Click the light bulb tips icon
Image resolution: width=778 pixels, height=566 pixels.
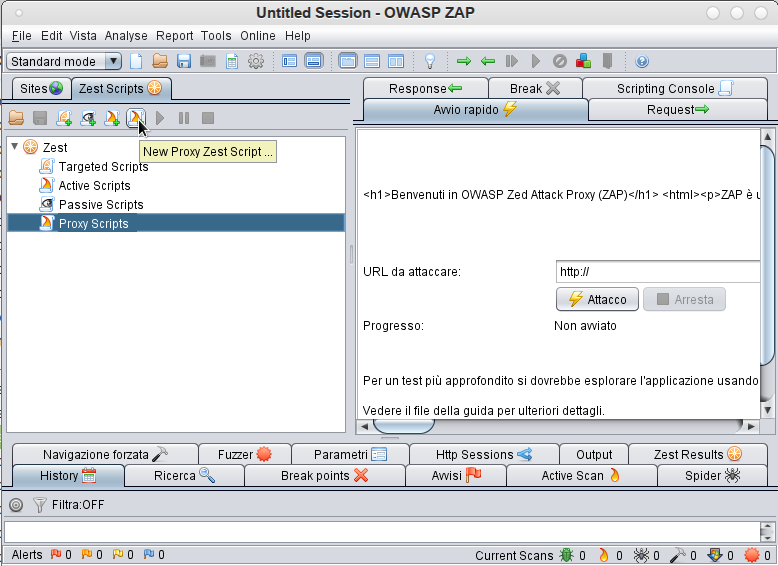point(430,62)
